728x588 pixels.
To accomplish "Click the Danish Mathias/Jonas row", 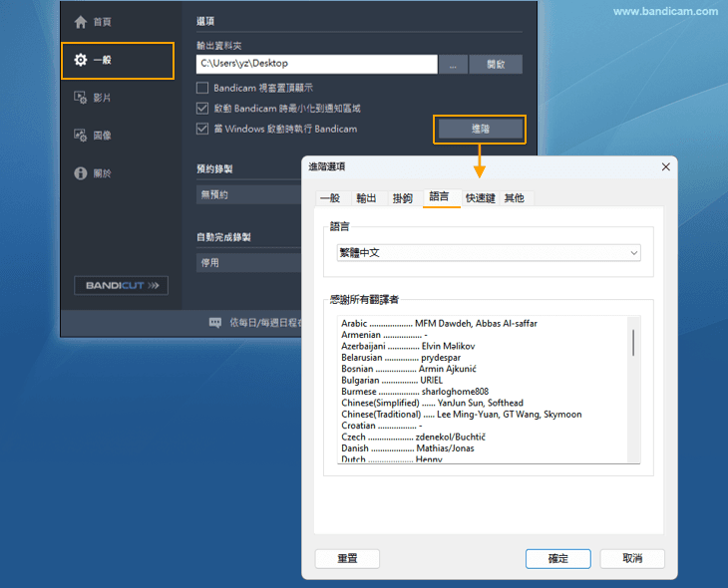I will (408, 448).
